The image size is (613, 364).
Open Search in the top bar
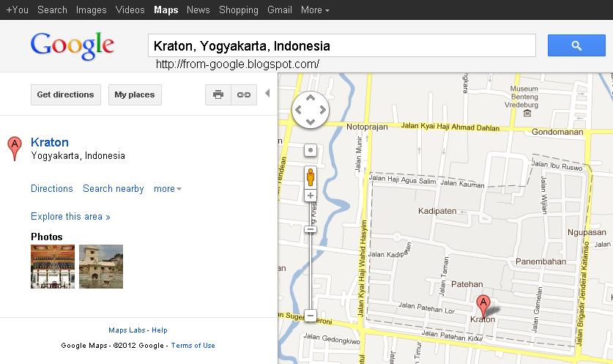click(53, 10)
